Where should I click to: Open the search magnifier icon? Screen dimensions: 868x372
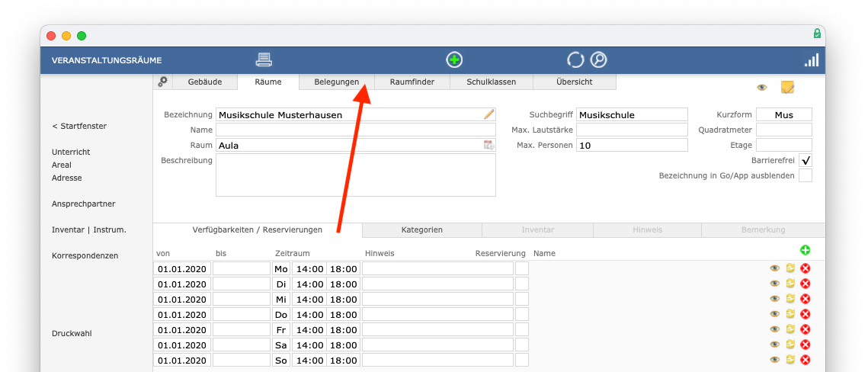pyautogui.click(x=598, y=59)
